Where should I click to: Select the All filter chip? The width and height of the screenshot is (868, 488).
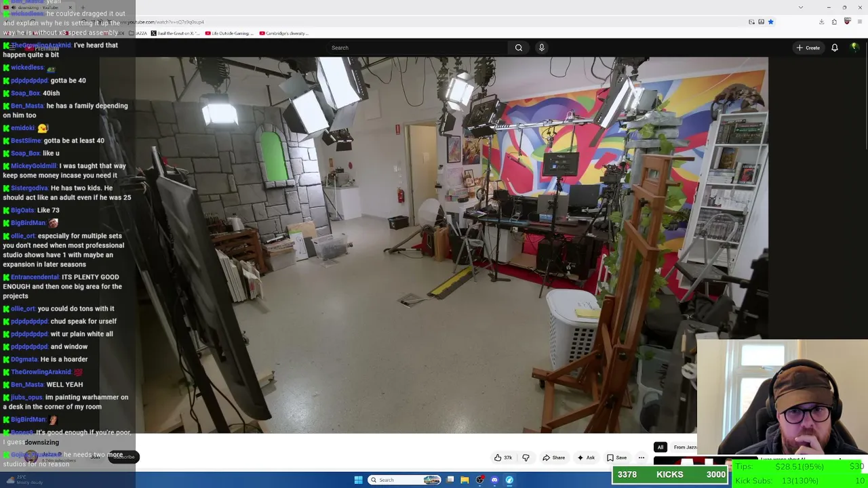click(x=660, y=447)
